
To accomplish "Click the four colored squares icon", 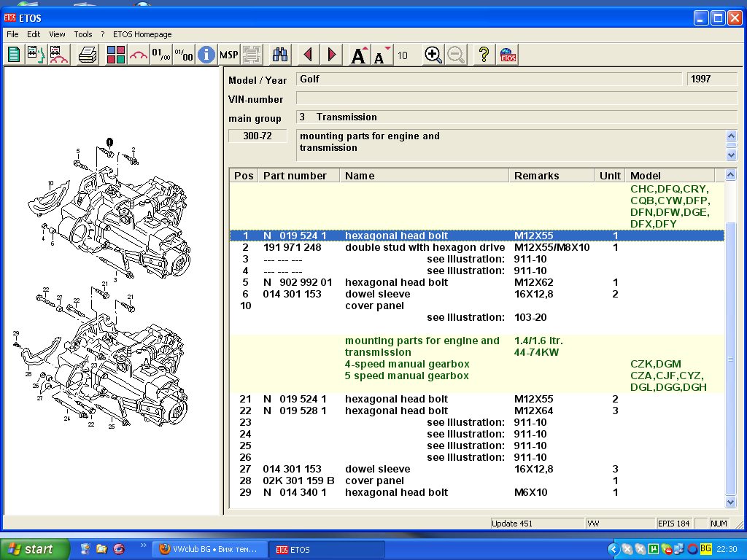I will (115, 55).
